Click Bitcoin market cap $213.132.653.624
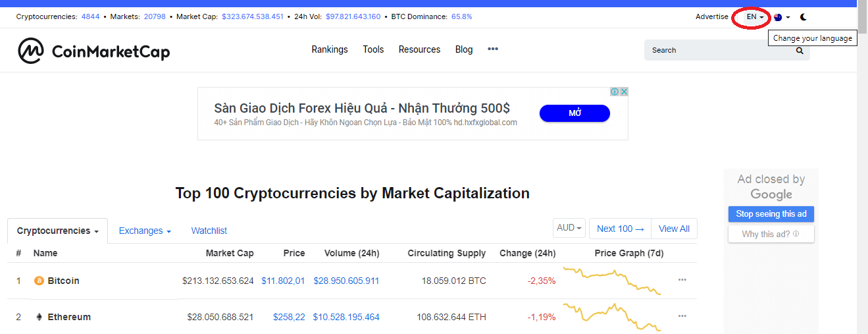Image resolution: width=868 pixels, height=334 pixels. [x=218, y=281]
